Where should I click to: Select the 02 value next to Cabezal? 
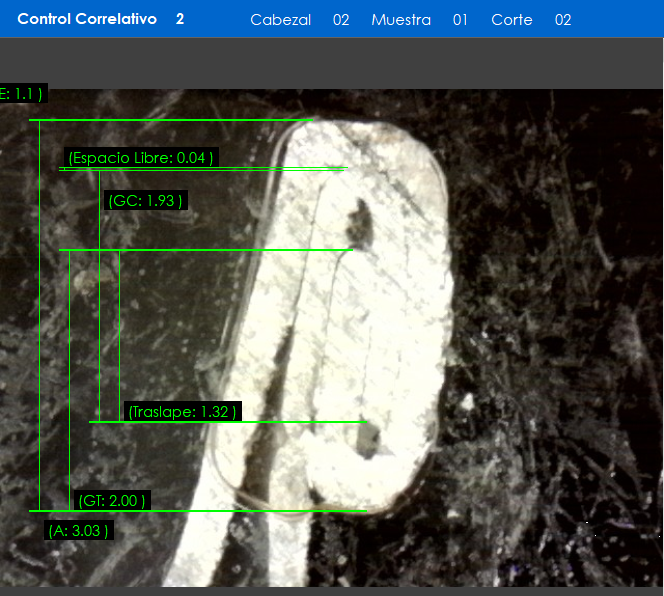pyautogui.click(x=341, y=20)
